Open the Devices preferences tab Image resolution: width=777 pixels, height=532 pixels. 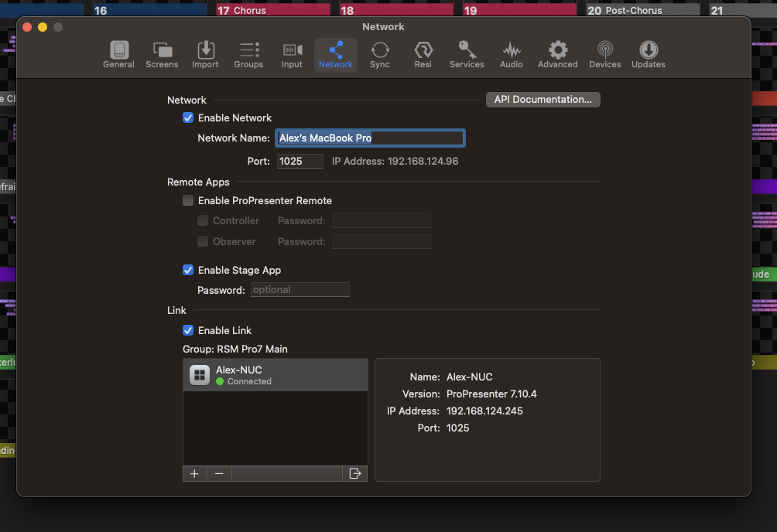pyautogui.click(x=605, y=55)
